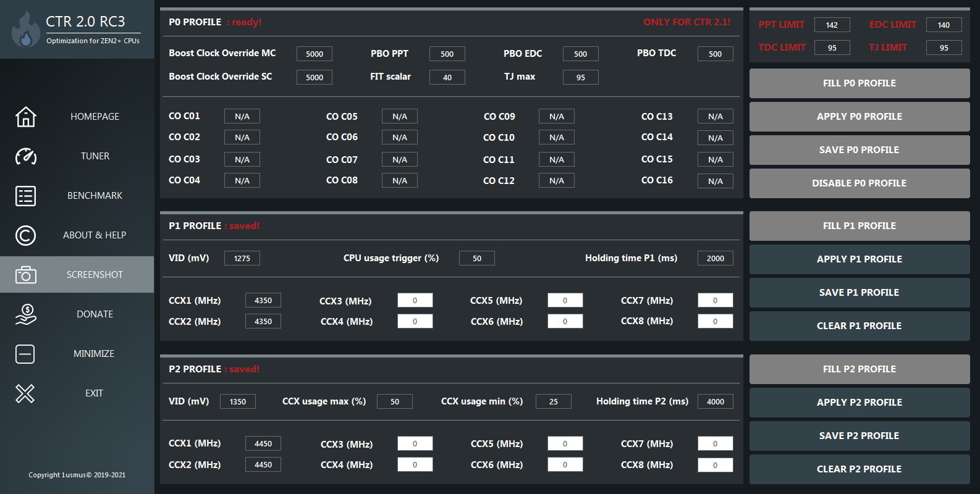Select the EDC LIMIT field showing 140
Image resolution: width=980 pixels, height=494 pixels.
click(944, 25)
